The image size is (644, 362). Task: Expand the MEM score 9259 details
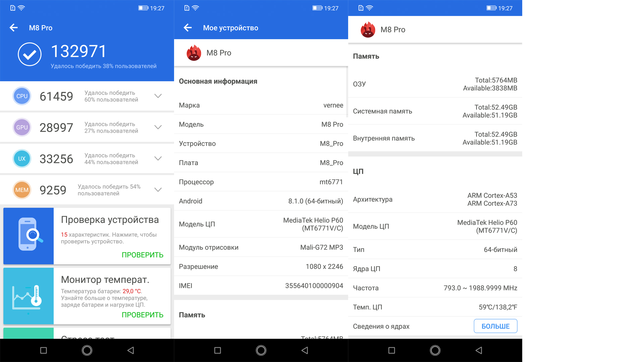coord(158,190)
